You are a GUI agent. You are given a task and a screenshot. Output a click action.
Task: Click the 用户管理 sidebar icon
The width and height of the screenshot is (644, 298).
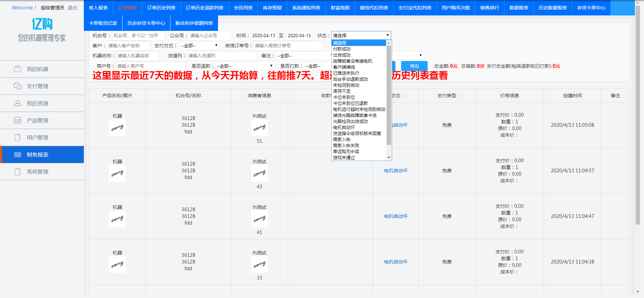[17, 137]
